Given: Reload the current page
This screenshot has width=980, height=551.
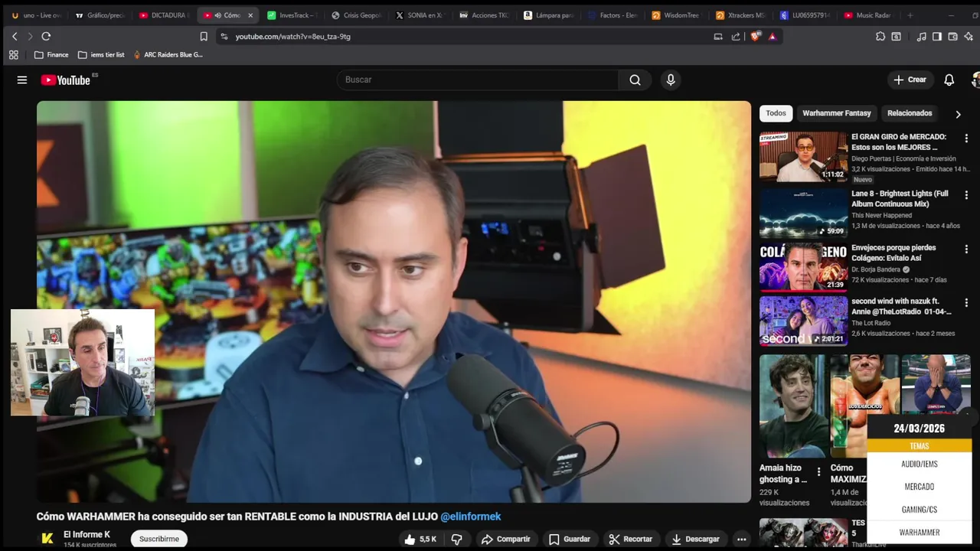Looking at the screenshot, I should [46, 36].
